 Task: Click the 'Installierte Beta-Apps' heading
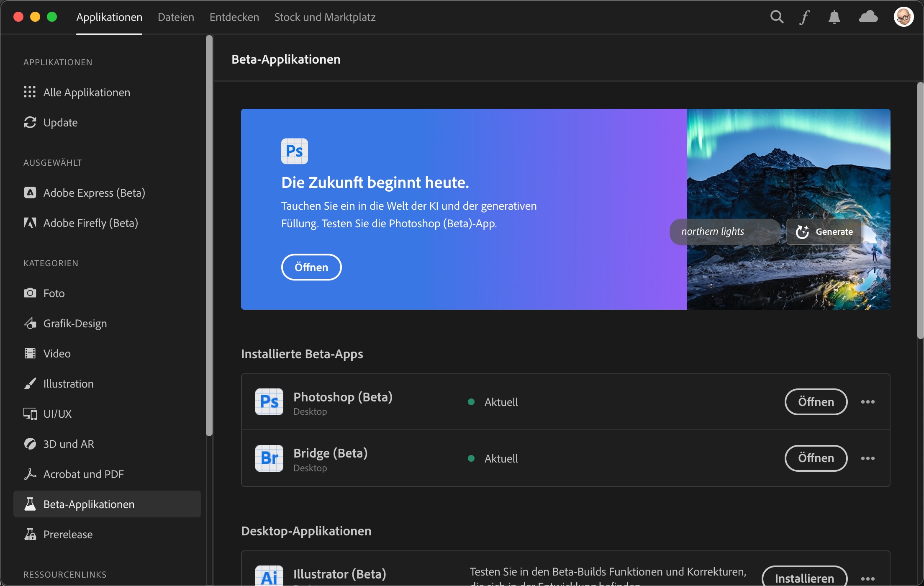[302, 354]
